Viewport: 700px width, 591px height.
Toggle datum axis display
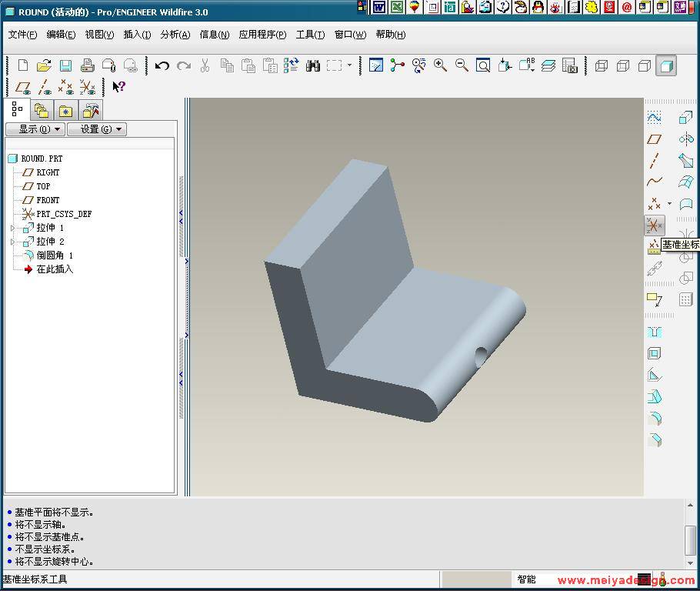(x=45, y=88)
